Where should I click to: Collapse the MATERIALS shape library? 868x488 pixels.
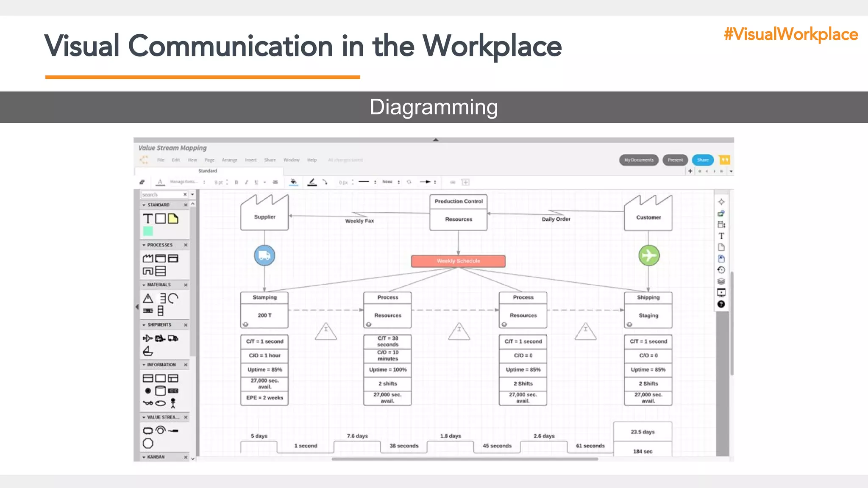point(144,285)
